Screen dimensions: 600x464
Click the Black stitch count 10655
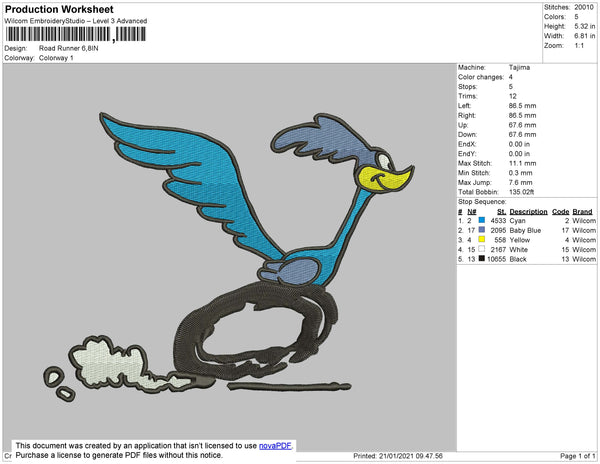[497, 259]
